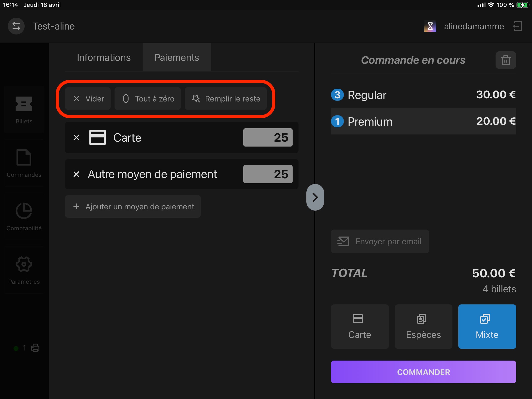
Task: Delete current order with trash icon
Action: tap(506, 60)
